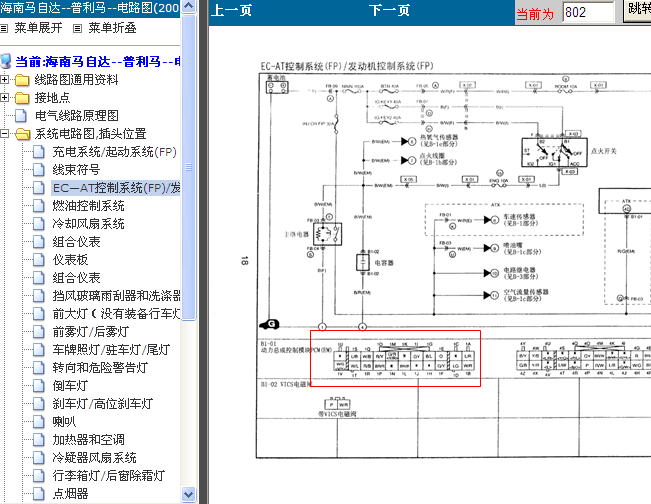Viewport: 651px width, 504px height.
Task: Open the 线路图通用资料 folder icon
Action: [x=22, y=80]
